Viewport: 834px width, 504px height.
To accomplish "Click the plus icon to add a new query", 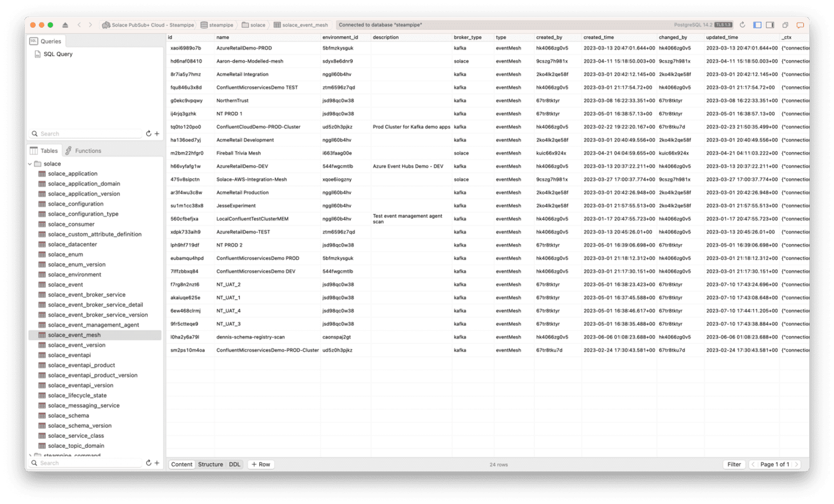I will point(157,133).
